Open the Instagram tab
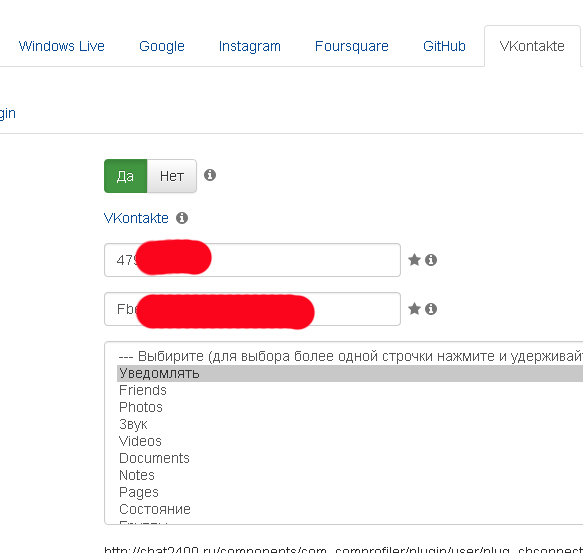 249,46
